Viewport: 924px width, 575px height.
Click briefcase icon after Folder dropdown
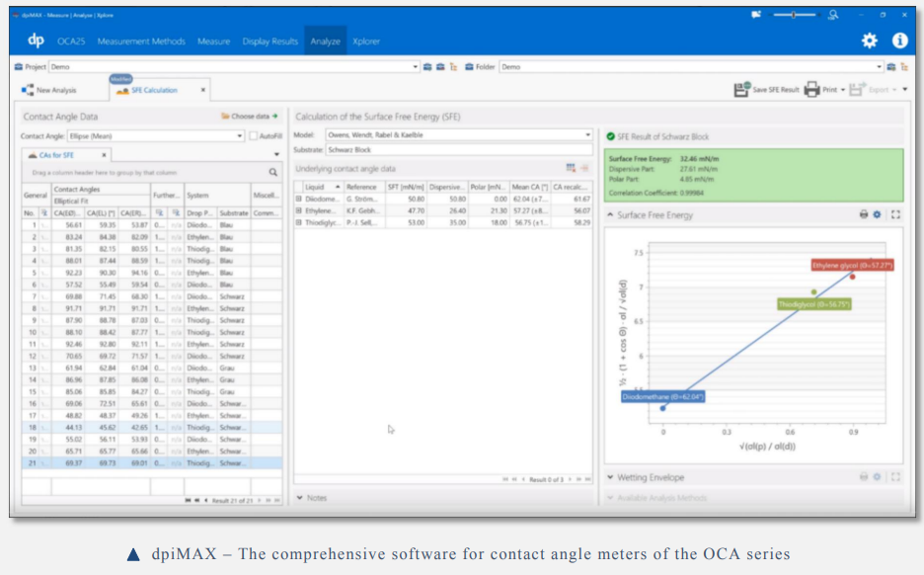(x=891, y=66)
